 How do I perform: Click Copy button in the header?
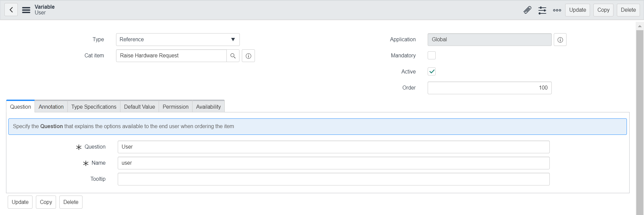pyautogui.click(x=603, y=10)
